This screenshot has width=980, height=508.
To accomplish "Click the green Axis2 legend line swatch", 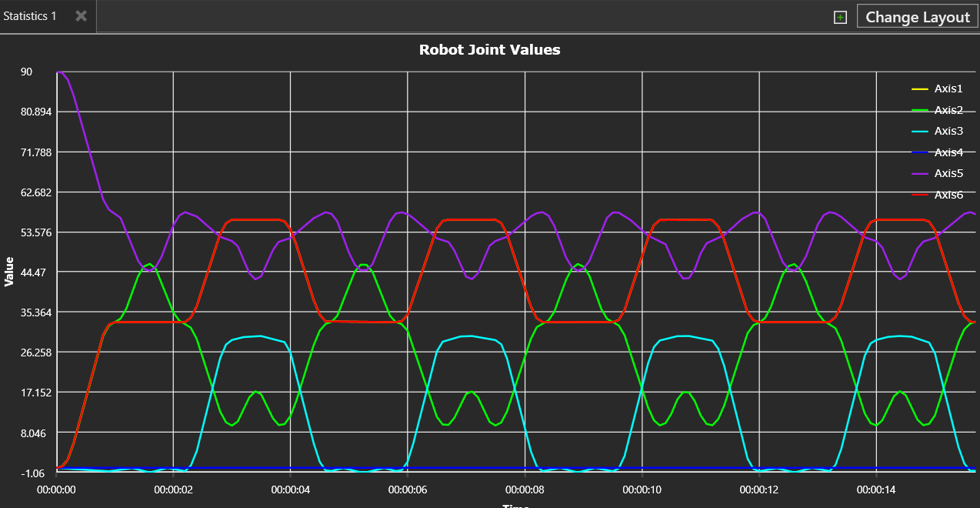I will click(919, 111).
